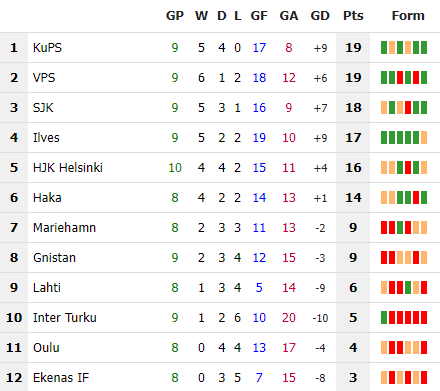Click the GP column header
The height and width of the screenshot is (391, 440).
pos(175,16)
